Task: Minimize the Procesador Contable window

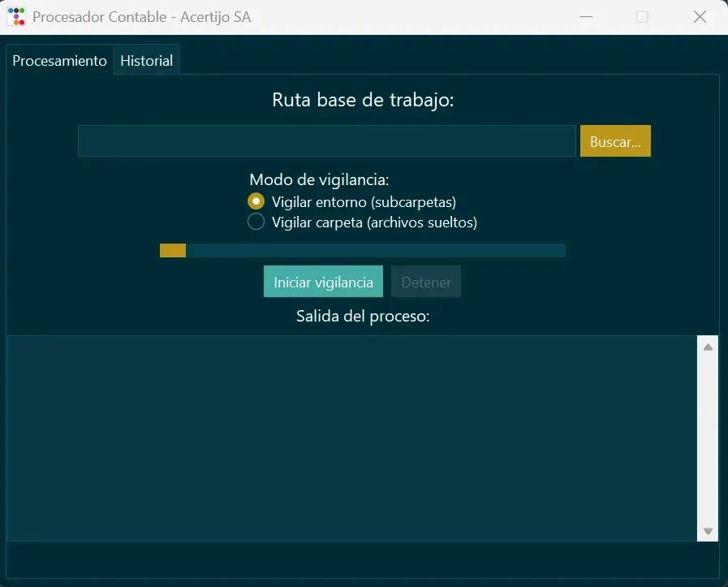Action: 587,17
